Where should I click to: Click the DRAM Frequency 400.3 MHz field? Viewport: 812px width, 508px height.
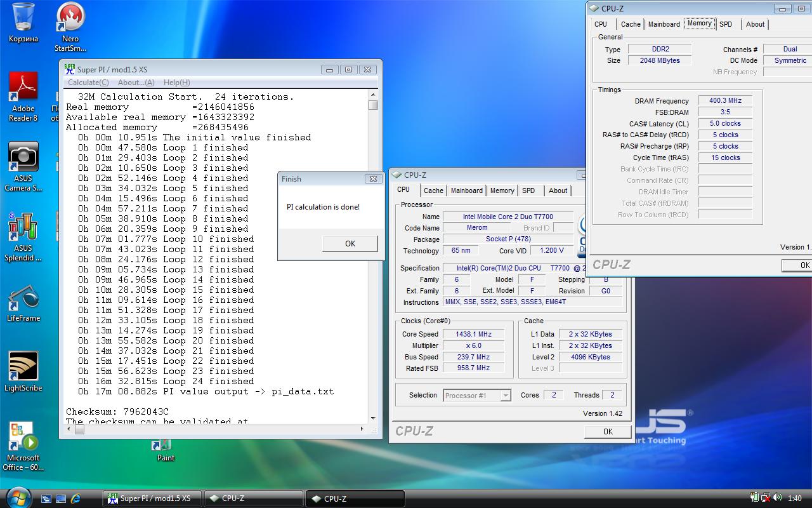[x=726, y=100]
